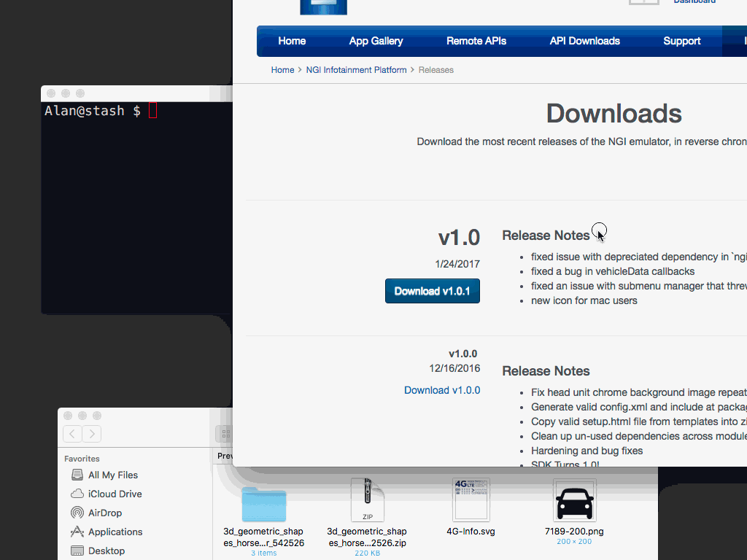Go back using Finder's back arrow
This screenshot has width=747, height=560.
point(72,434)
